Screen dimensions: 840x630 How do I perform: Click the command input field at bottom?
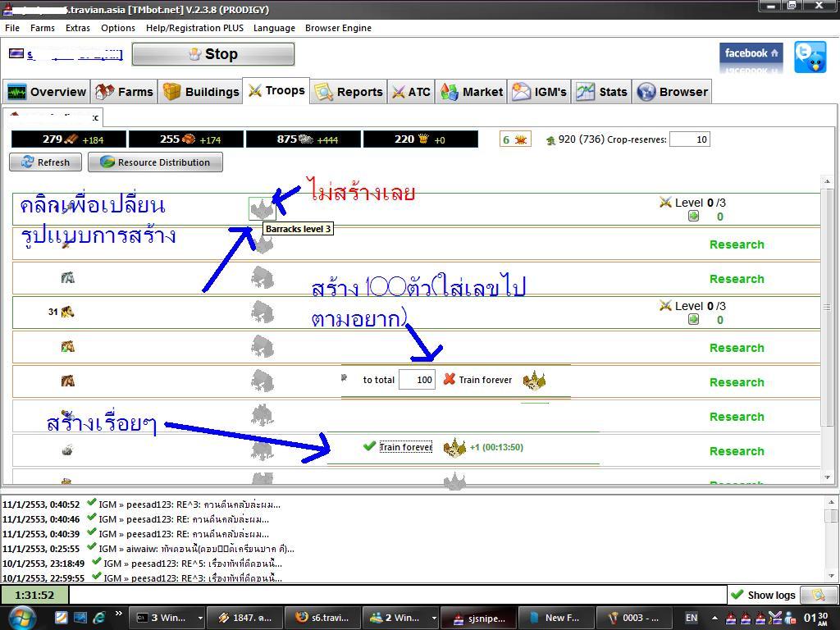point(398,595)
